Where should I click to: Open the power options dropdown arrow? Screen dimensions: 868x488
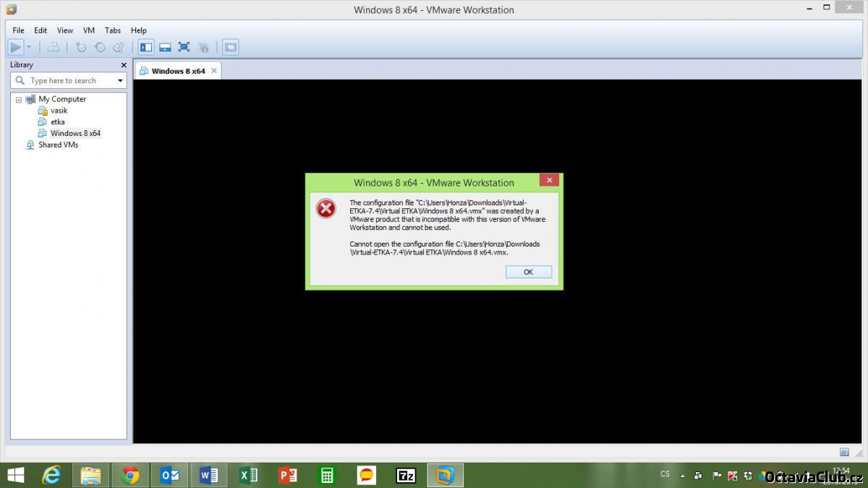tap(29, 47)
